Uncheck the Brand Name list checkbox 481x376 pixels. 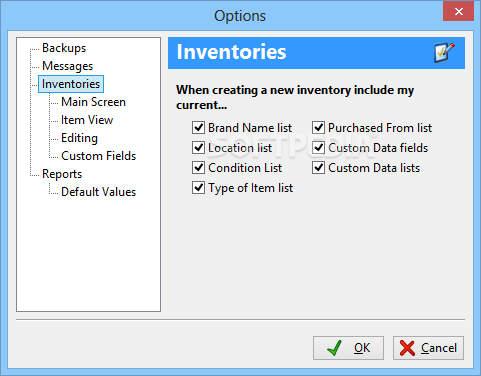(x=198, y=128)
